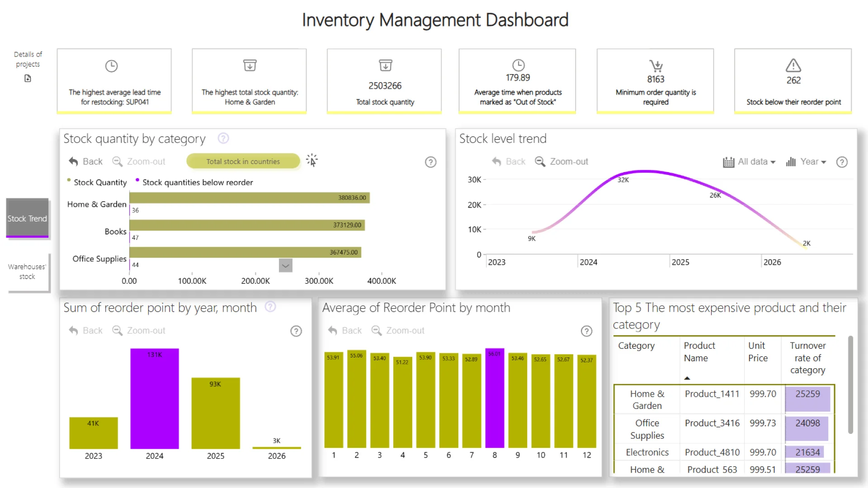Toggle Stock quantities below reorder legend item
The height and width of the screenshot is (488, 868).
tap(198, 182)
